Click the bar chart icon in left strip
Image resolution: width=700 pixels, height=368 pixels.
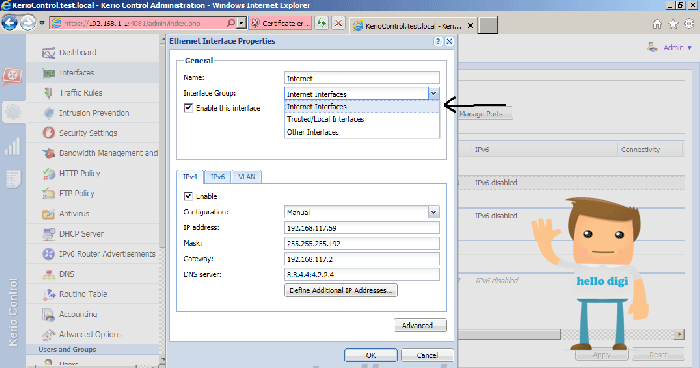coord(12,146)
